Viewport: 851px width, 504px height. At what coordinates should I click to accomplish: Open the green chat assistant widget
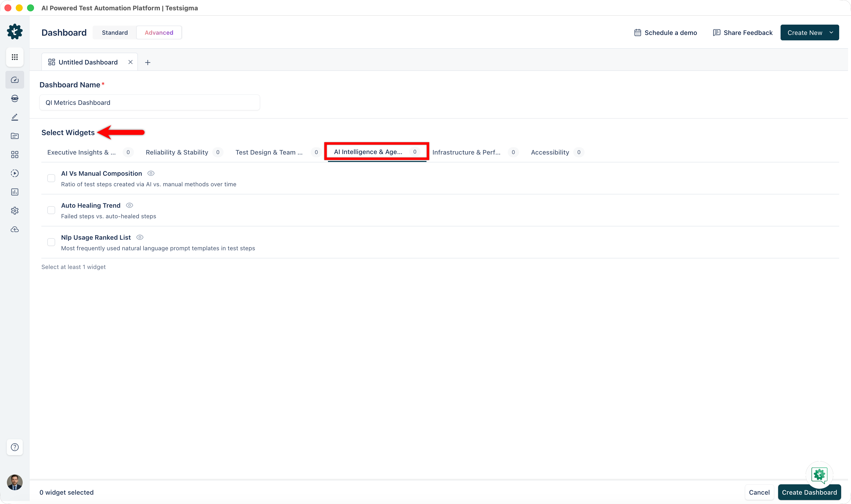pos(819,475)
